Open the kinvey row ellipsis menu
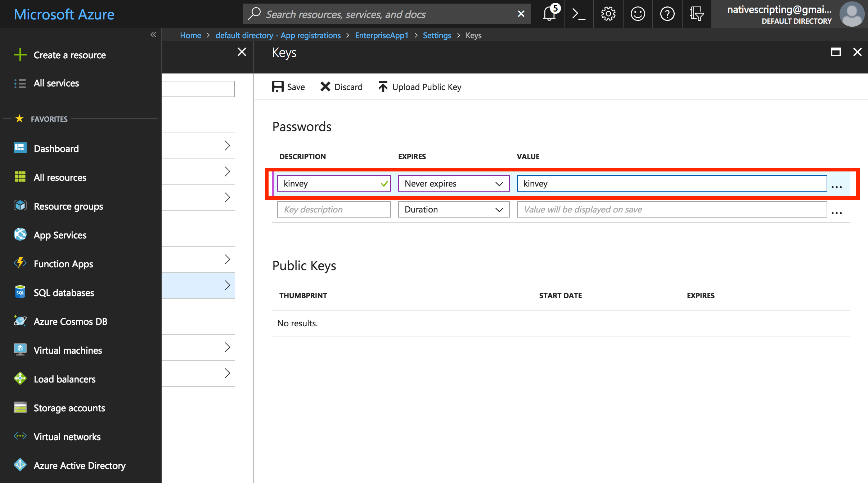Screen dimensions: 868x483 [837, 187]
